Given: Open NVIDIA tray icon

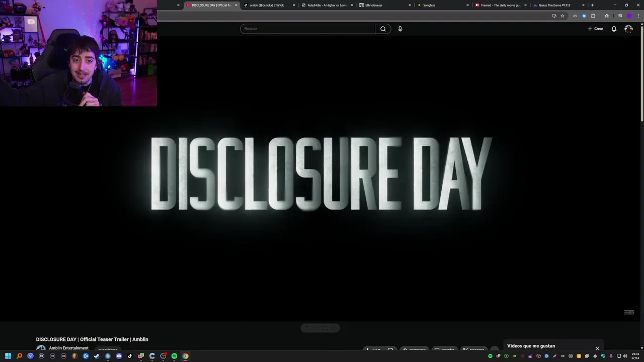Looking at the screenshot, I should coord(514,356).
